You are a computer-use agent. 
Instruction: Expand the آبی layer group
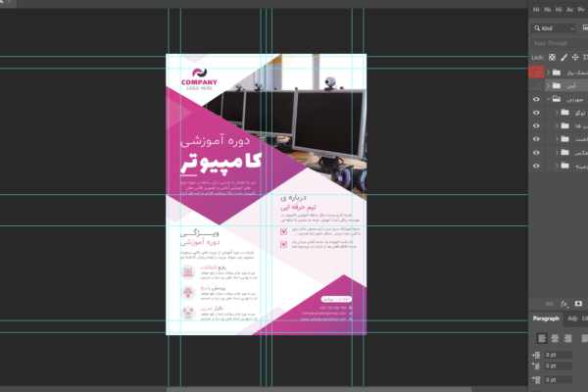(x=549, y=86)
